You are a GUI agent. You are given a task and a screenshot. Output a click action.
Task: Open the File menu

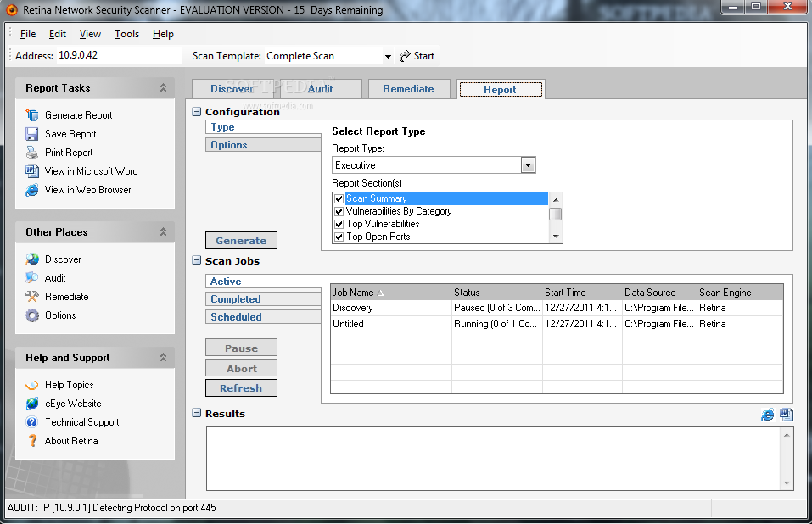pos(28,34)
